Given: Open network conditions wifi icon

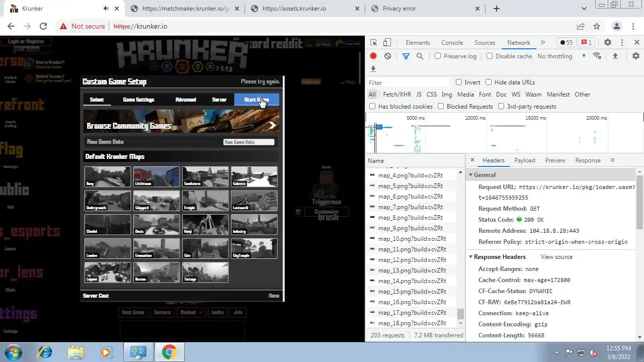Looking at the screenshot, I should point(597,56).
